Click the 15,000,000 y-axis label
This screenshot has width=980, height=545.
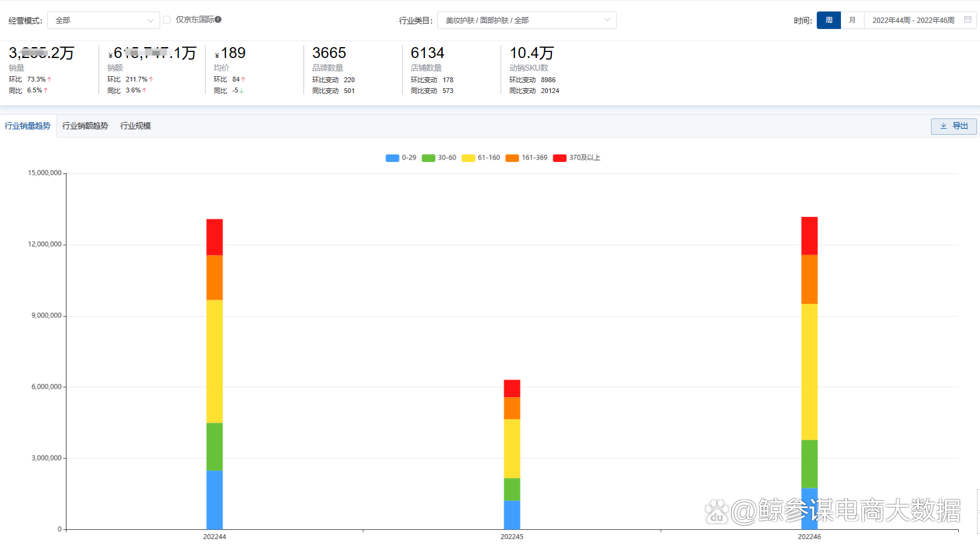(45, 173)
